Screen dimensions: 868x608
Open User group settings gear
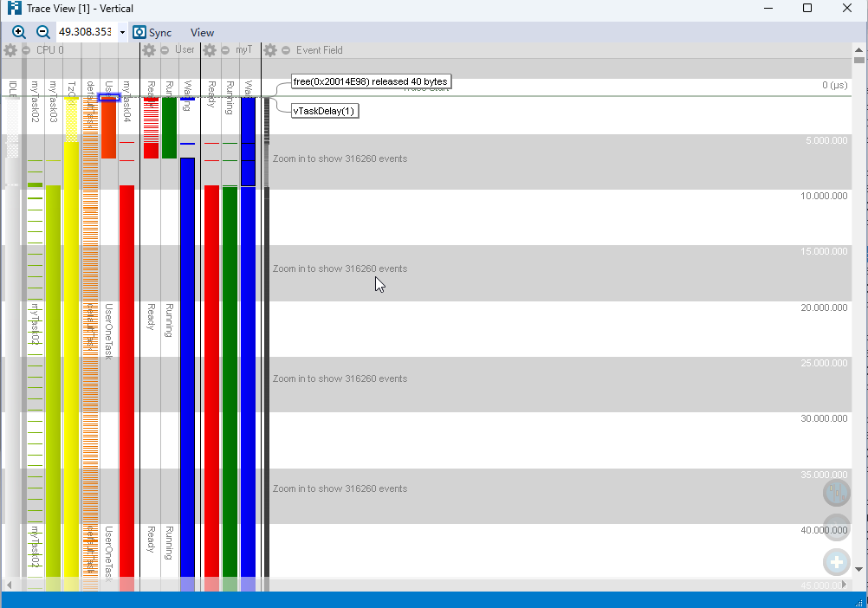[x=149, y=50]
